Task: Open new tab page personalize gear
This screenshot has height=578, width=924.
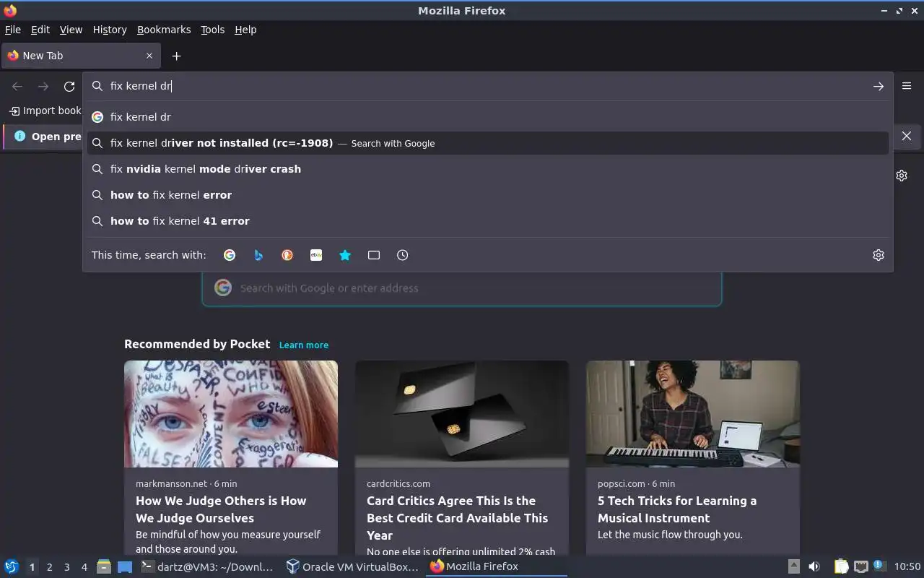Action: pos(902,176)
